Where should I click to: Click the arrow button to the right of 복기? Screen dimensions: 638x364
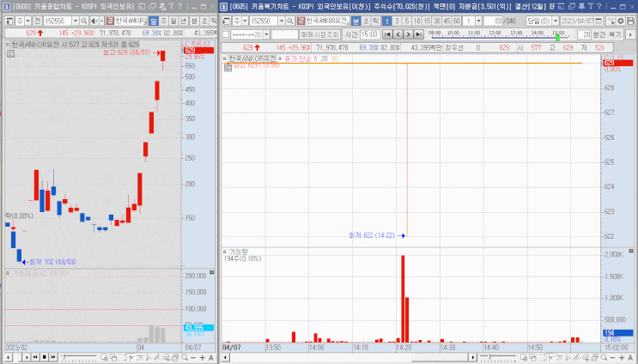pyautogui.click(x=630, y=34)
